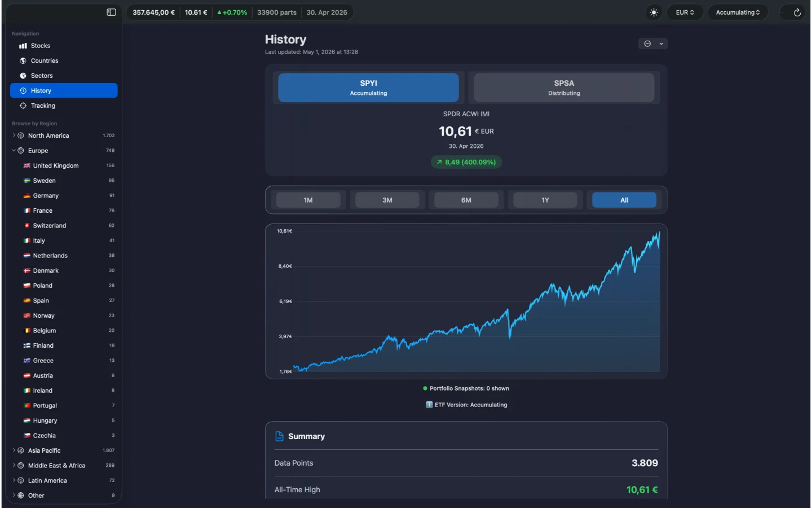The width and height of the screenshot is (812, 508).
Task: Open the EUR currency dropdown
Action: tap(685, 12)
